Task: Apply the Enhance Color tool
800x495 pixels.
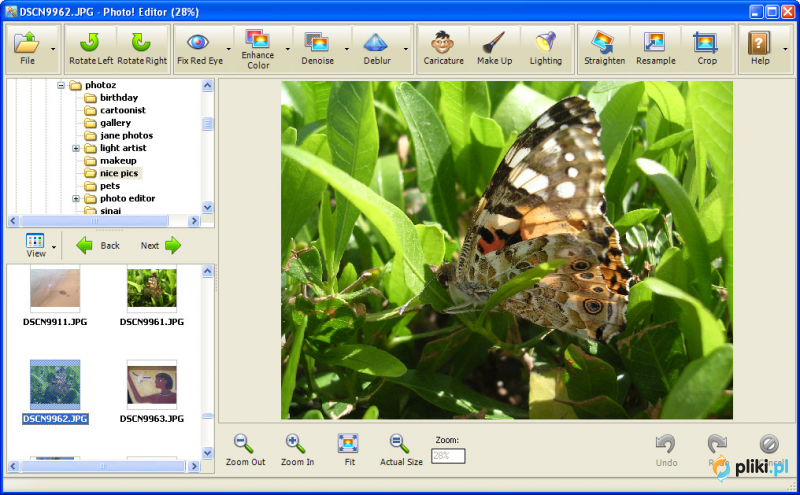Action: 258,48
